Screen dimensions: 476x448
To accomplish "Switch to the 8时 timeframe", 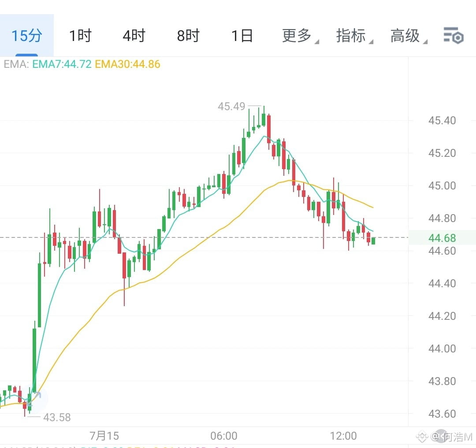I will click(x=188, y=36).
